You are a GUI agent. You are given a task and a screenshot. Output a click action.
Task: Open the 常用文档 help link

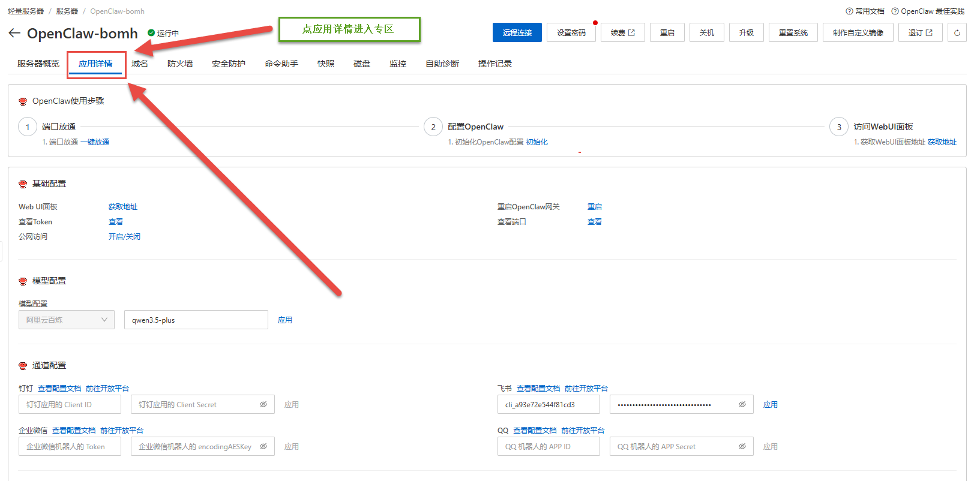[865, 11]
